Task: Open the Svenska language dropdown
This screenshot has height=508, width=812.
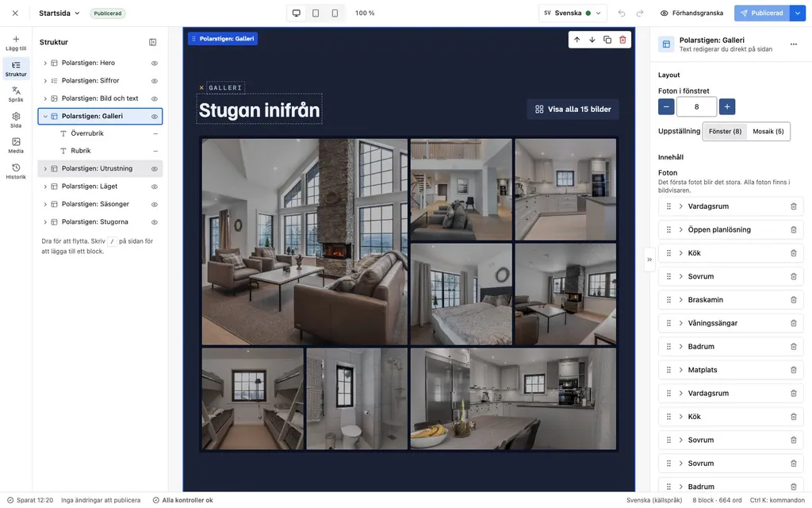Action: (x=573, y=13)
